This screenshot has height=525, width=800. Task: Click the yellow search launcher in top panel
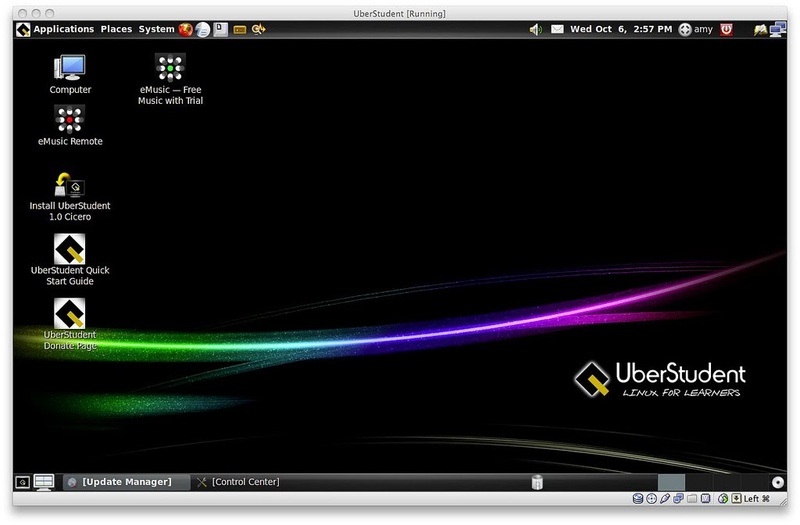[x=259, y=29]
